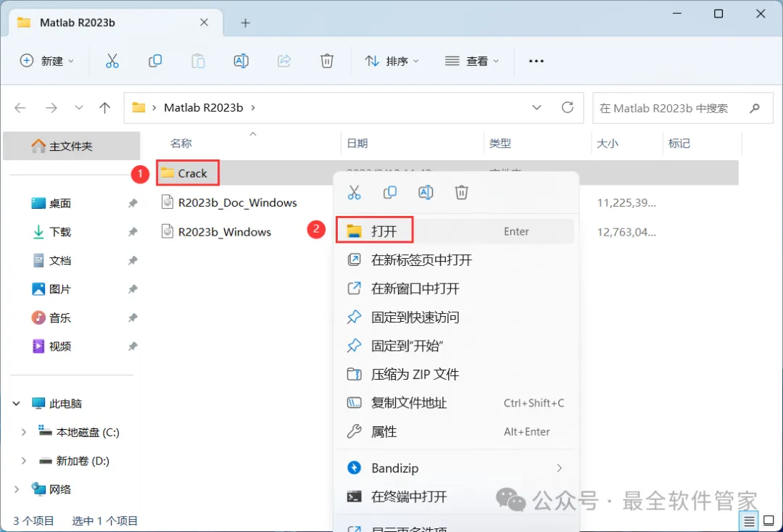Select the Matlab R2023b window tab
The width and height of the screenshot is (783, 532).
(x=116, y=22)
